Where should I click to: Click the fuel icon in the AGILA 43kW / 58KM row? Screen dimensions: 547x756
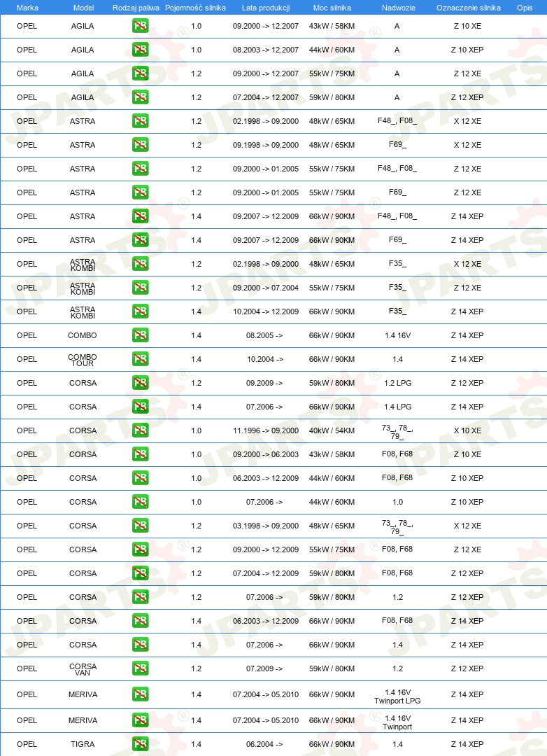[x=140, y=26]
